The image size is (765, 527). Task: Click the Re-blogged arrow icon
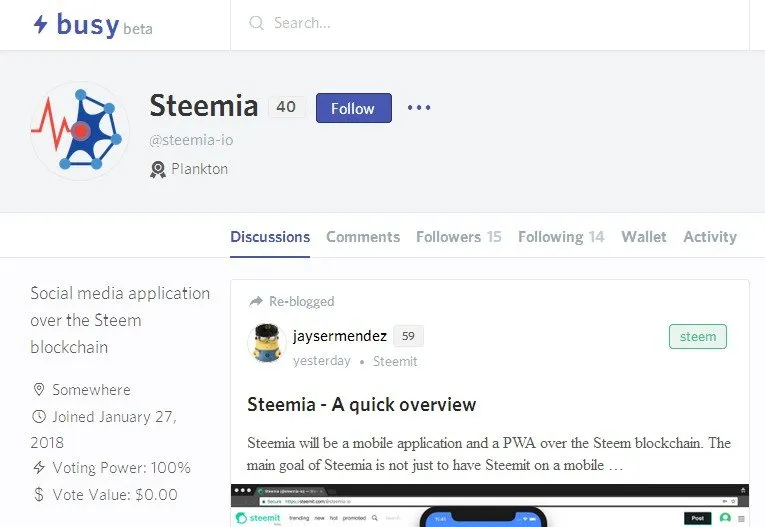point(256,302)
